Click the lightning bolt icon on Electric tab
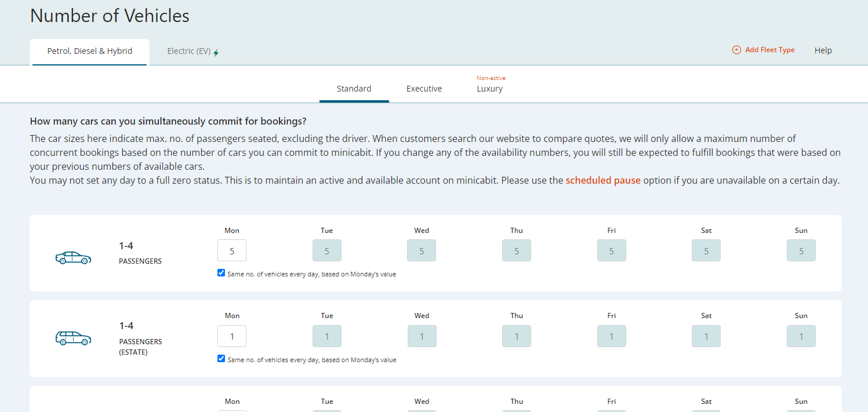The width and height of the screenshot is (868, 412). point(216,53)
